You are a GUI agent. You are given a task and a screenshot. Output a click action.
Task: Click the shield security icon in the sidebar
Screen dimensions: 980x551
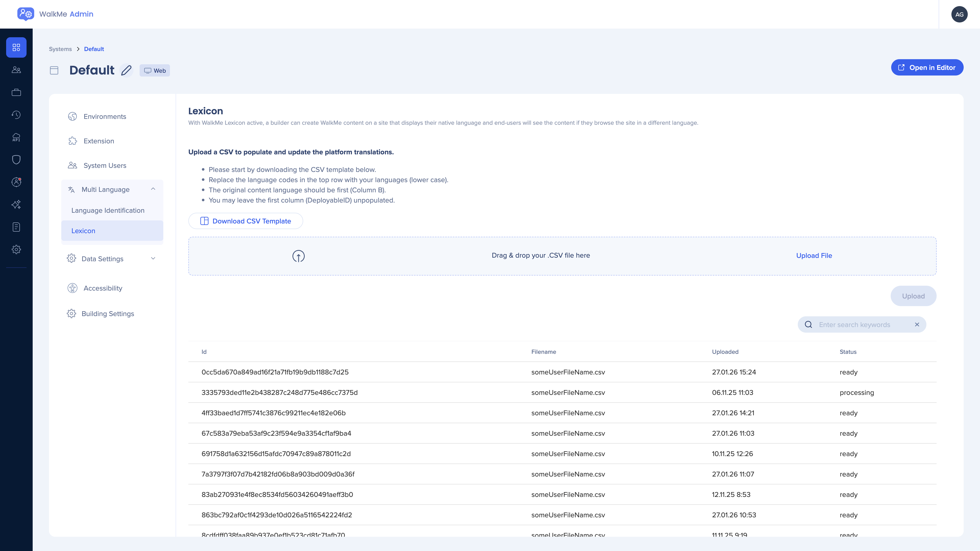[x=16, y=160]
